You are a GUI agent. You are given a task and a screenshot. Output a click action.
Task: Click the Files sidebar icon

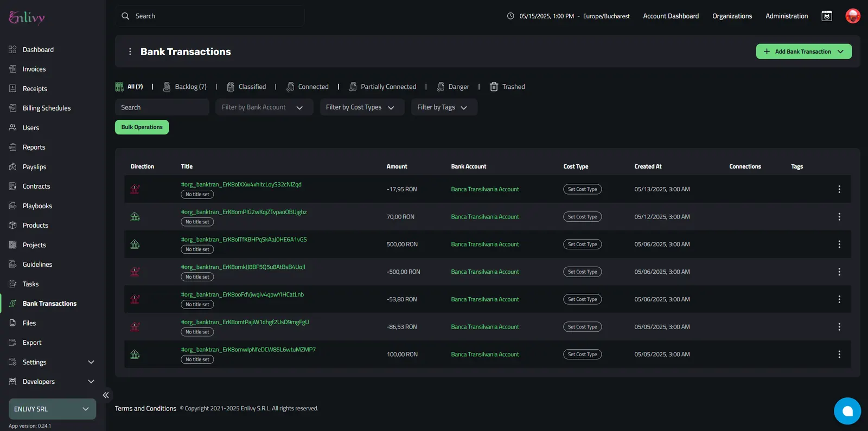point(12,323)
